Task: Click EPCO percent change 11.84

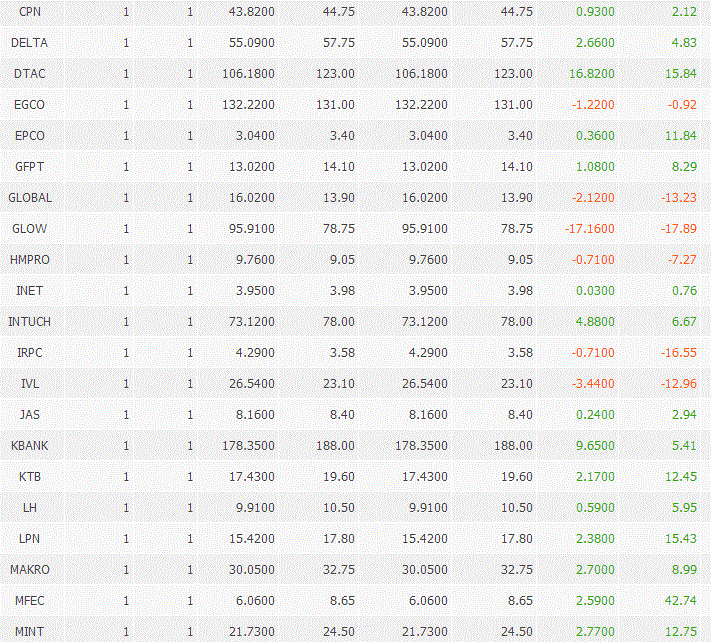Action: tap(681, 136)
